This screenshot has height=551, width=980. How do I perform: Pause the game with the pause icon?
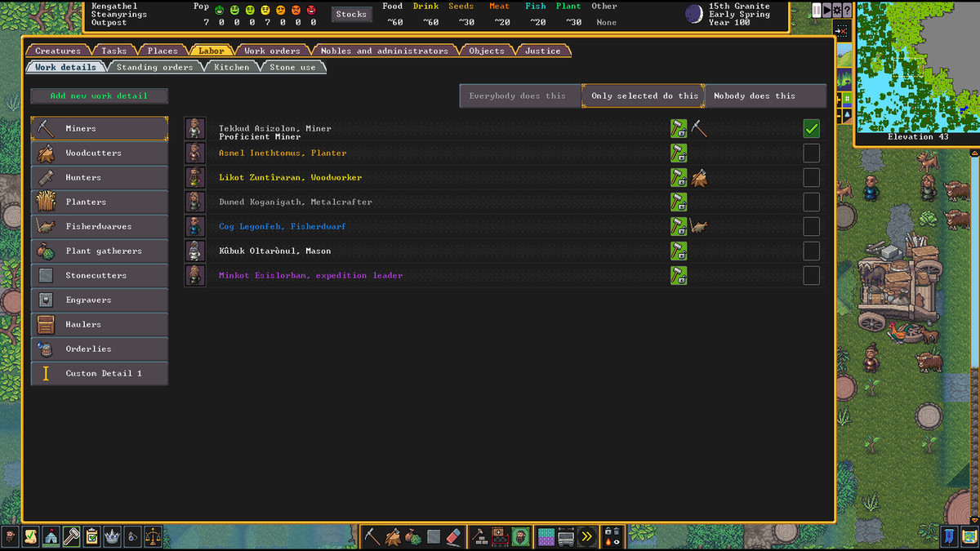tap(817, 10)
